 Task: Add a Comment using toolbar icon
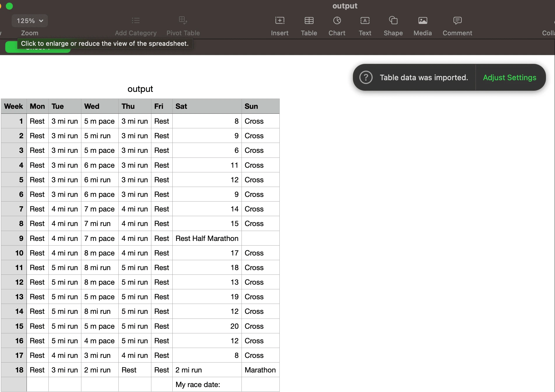[x=457, y=20]
